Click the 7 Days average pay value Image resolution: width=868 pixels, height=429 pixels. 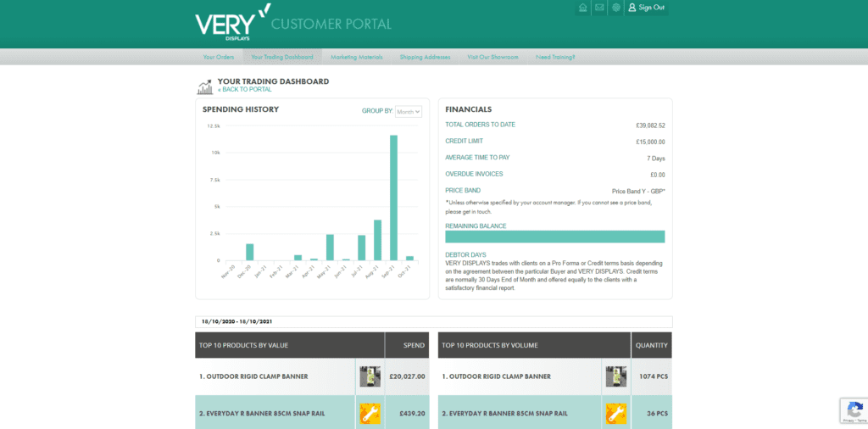655,159
